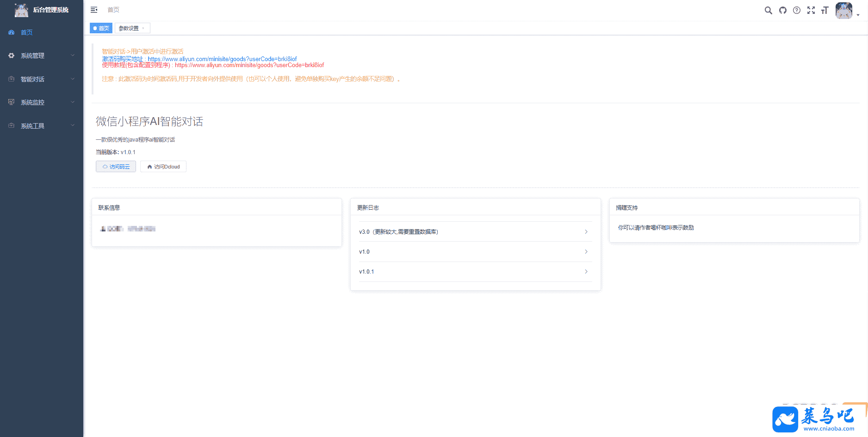
Task: Click the 访问Dcloud button
Action: coord(163,167)
